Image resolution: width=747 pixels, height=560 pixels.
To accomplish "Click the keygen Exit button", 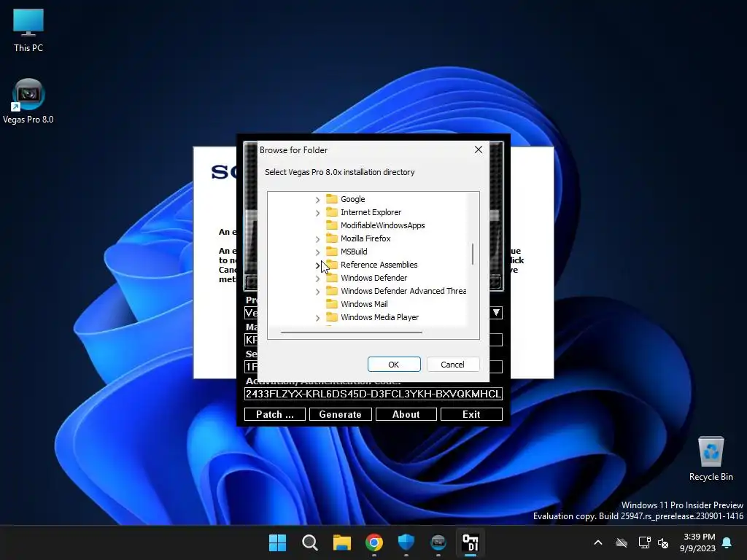I will click(x=472, y=414).
